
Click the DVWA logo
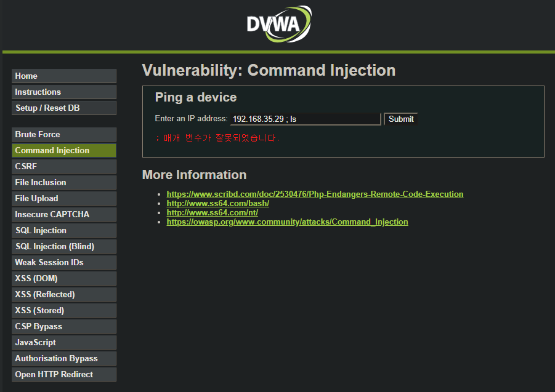[x=279, y=24]
